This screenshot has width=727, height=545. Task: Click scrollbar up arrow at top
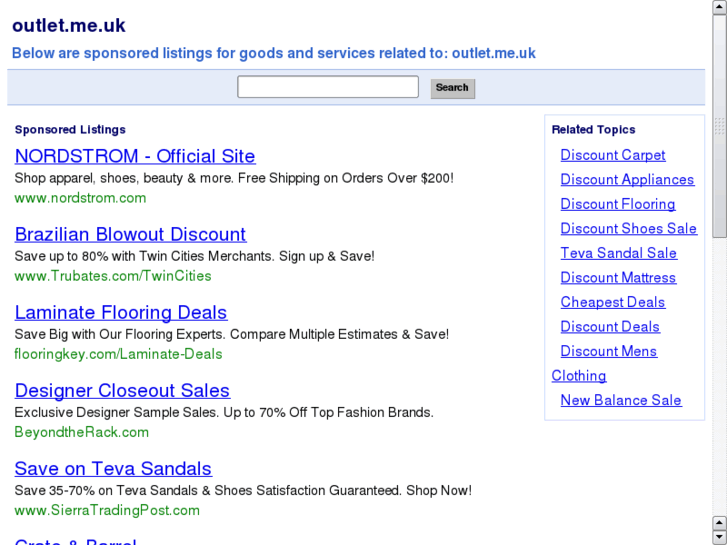(x=720, y=7)
